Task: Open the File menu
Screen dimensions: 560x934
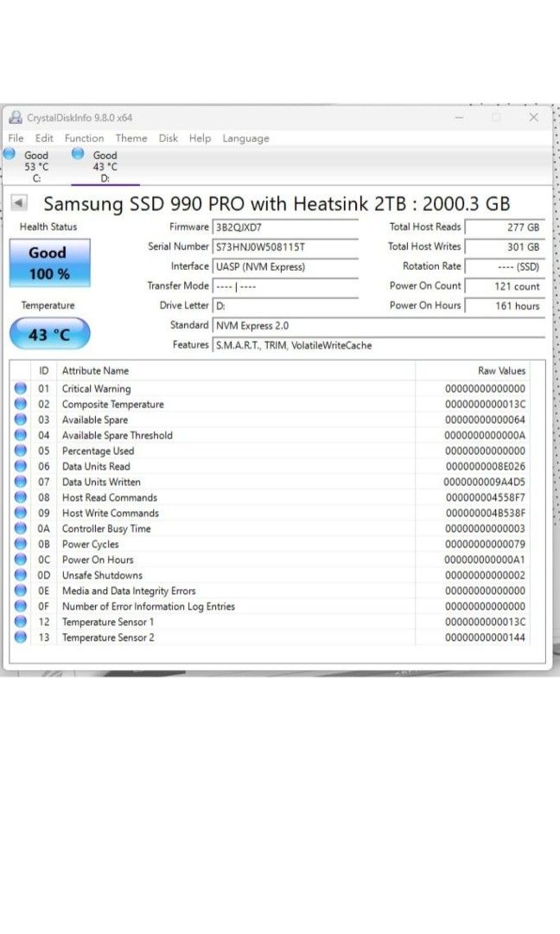Action: click(x=16, y=138)
